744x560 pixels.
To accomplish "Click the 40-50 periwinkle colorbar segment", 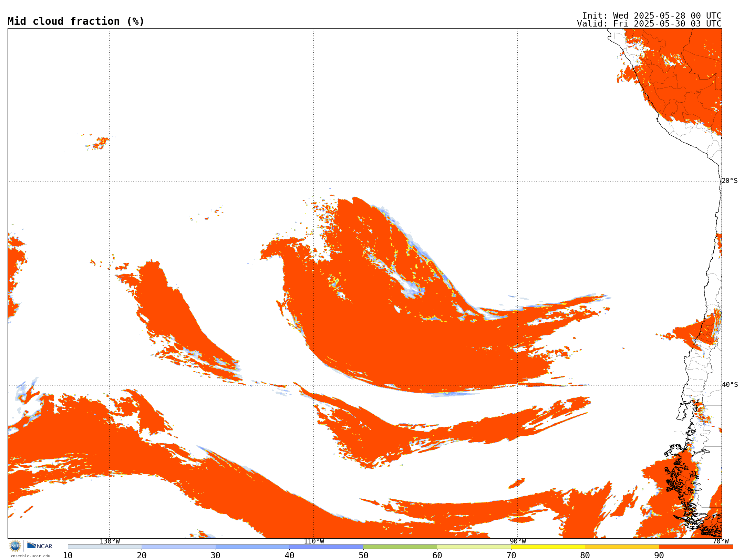I will tap(326, 547).
